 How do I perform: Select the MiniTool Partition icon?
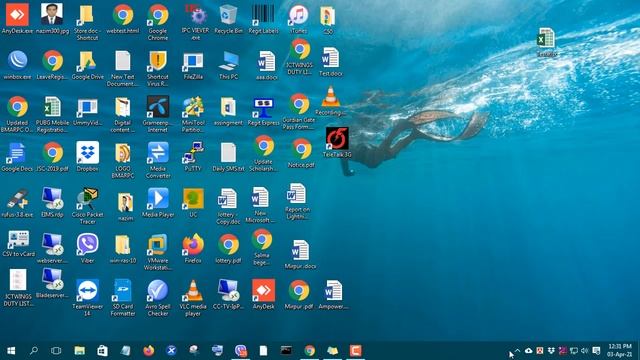click(x=193, y=114)
